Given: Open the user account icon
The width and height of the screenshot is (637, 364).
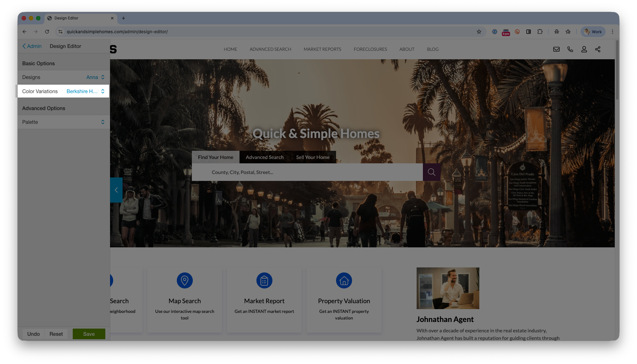Looking at the screenshot, I should tap(584, 49).
